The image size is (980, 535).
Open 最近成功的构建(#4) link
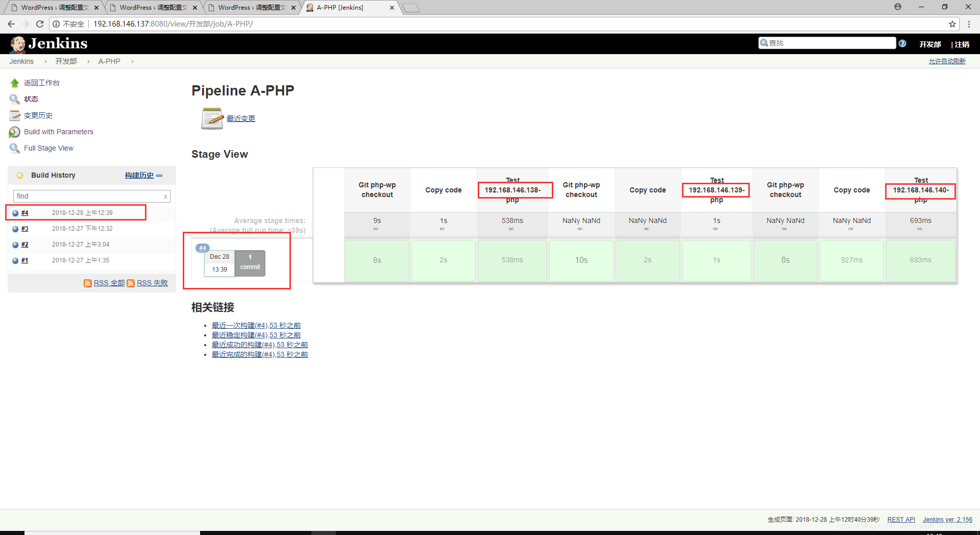click(260, 345)
